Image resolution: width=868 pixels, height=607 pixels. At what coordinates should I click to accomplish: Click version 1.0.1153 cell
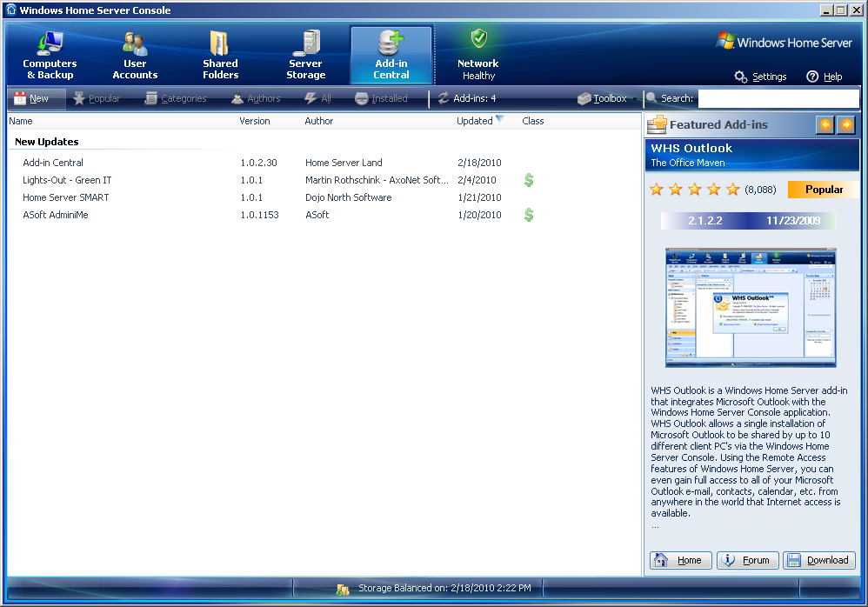260,215
